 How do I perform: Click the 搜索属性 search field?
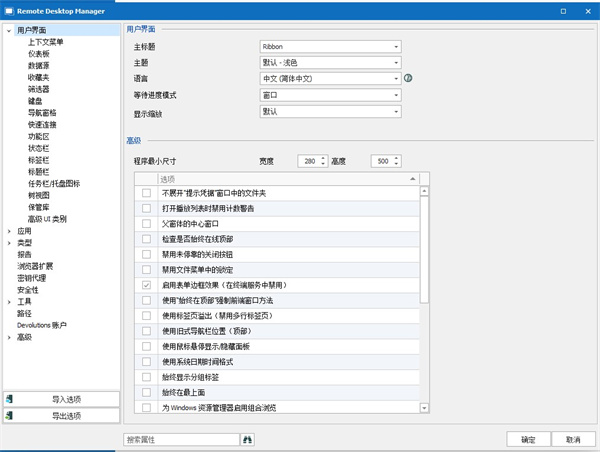point(181,439)
